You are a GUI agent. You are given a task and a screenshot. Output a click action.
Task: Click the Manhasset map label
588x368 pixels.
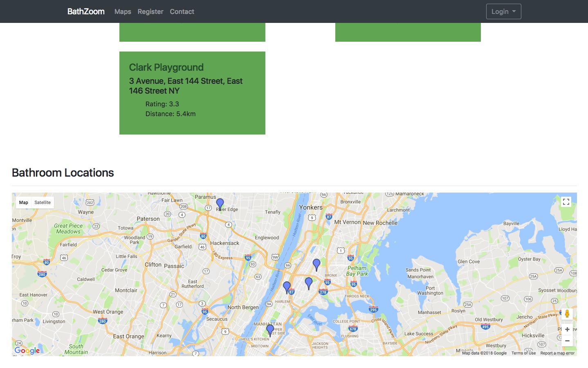(429, 312)
